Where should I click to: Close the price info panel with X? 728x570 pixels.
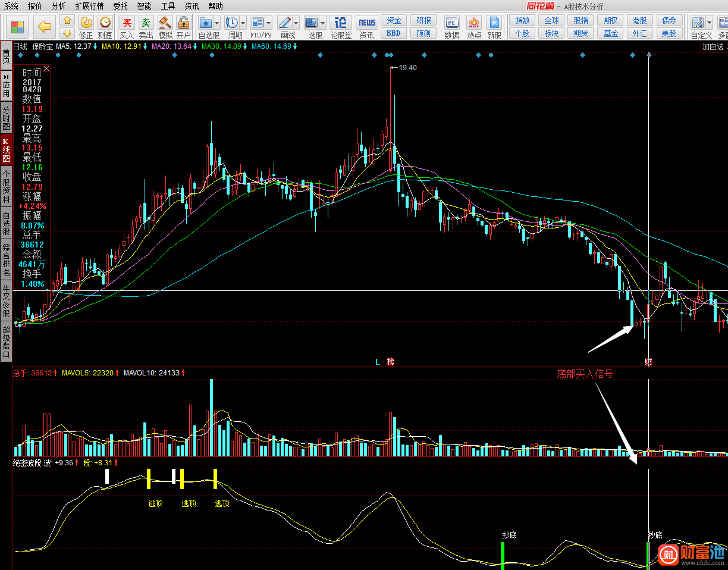point(46,69)
